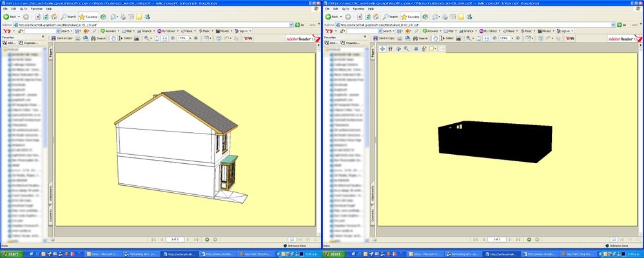
Task: Click zoom percentage field in left Adobe Reader
Action: (x=183, y=38)
